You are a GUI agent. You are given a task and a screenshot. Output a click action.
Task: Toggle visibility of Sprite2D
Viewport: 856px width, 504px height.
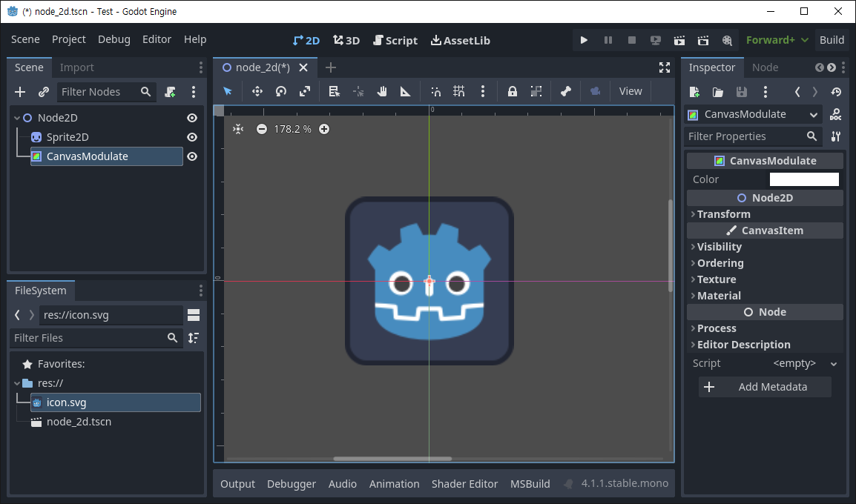point(192,137)
